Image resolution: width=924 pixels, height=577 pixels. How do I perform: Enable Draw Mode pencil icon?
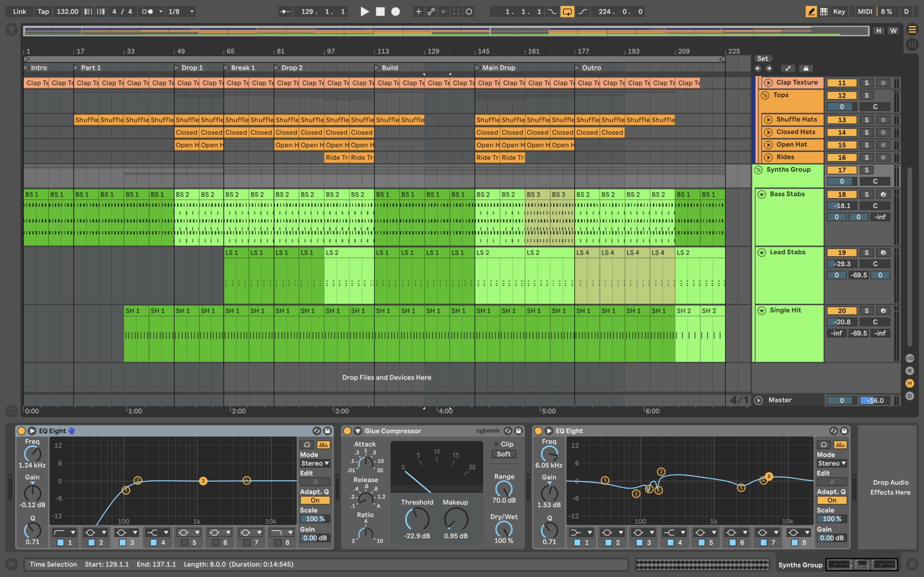(811, 12)
